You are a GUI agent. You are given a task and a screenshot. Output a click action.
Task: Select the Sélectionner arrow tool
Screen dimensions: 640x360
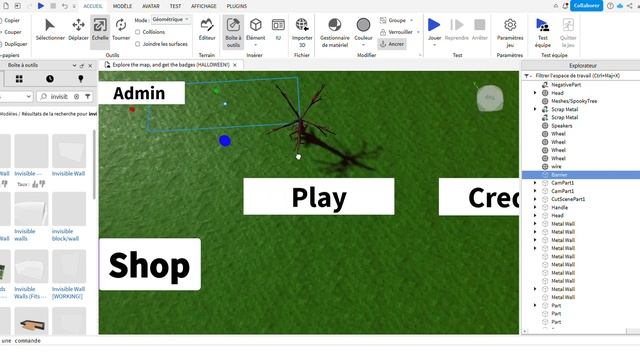(50, 29)
